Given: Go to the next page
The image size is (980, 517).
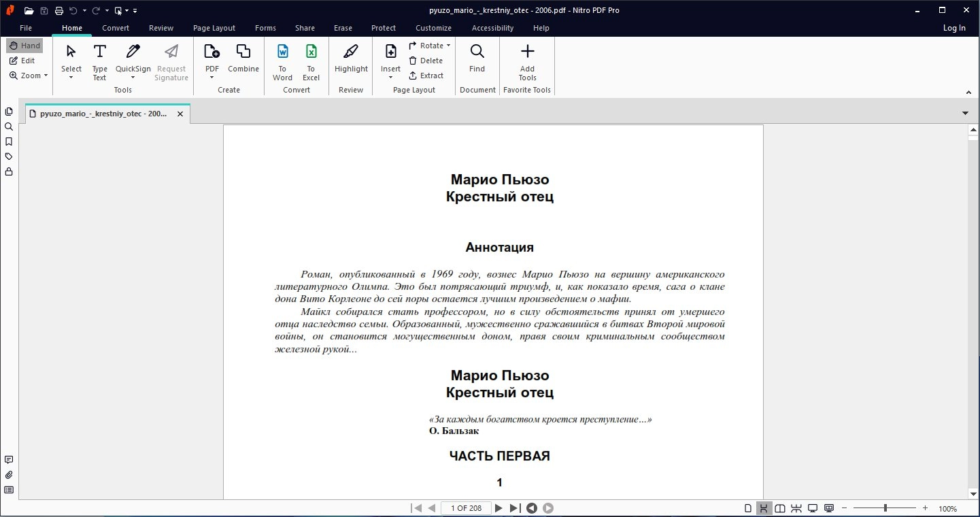Looking at the screenshot, I should tap(499, 508).
